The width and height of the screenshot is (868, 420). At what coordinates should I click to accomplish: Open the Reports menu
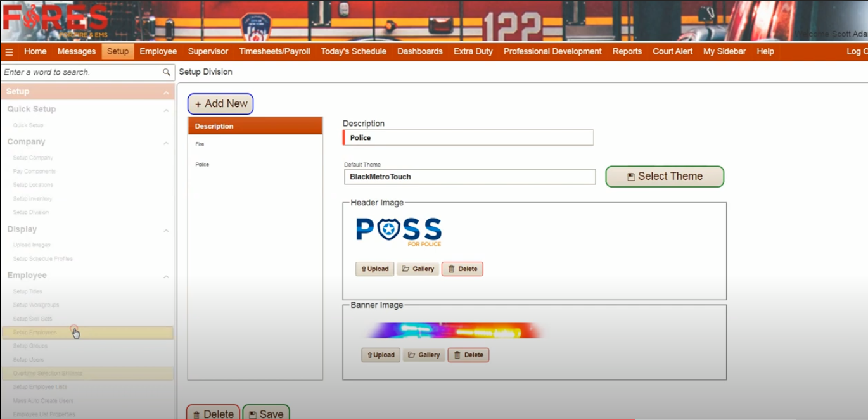click(627, 51)
